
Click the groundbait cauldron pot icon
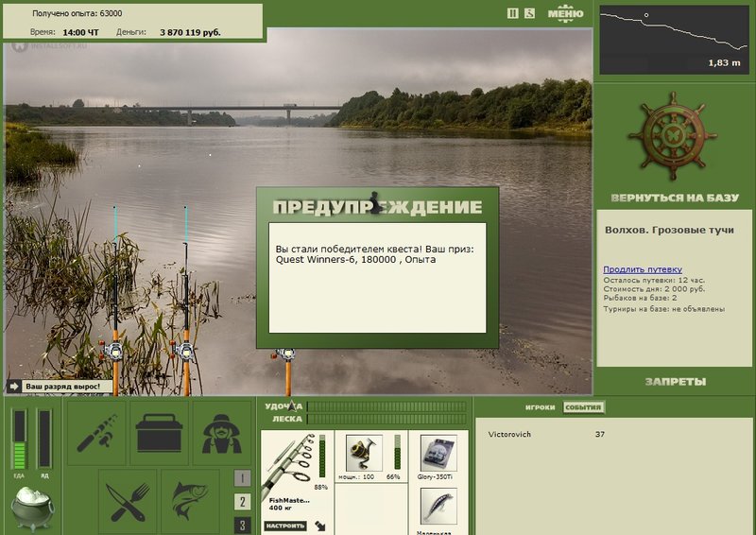click(33, 509)
